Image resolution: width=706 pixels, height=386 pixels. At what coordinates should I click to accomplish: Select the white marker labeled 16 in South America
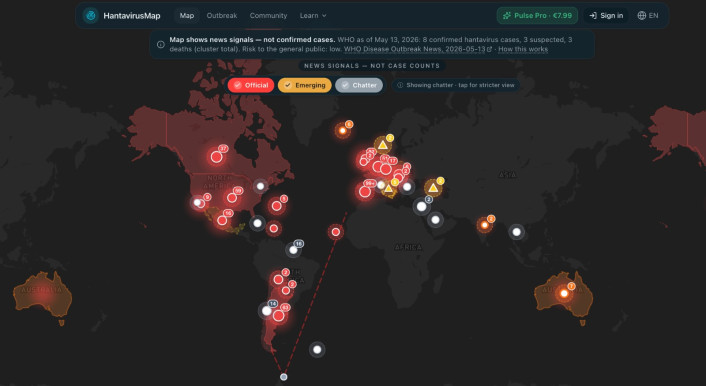pos(294,250)
